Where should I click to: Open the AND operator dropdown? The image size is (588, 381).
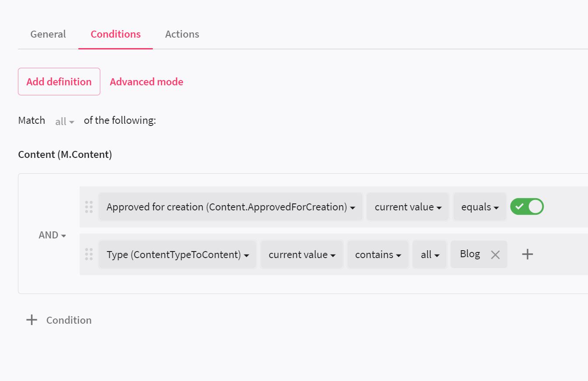[x=52, y=235]
